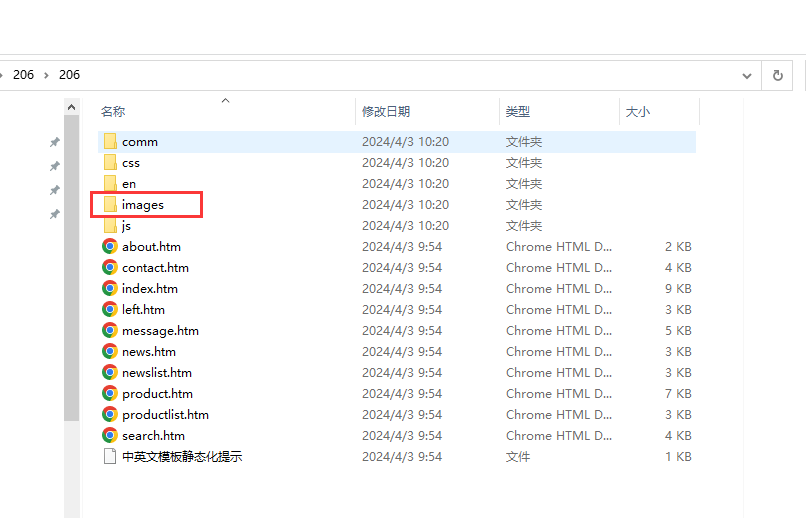Click the comm folder icon
Screen dimensions: 806x518
[x=110, y=141]
